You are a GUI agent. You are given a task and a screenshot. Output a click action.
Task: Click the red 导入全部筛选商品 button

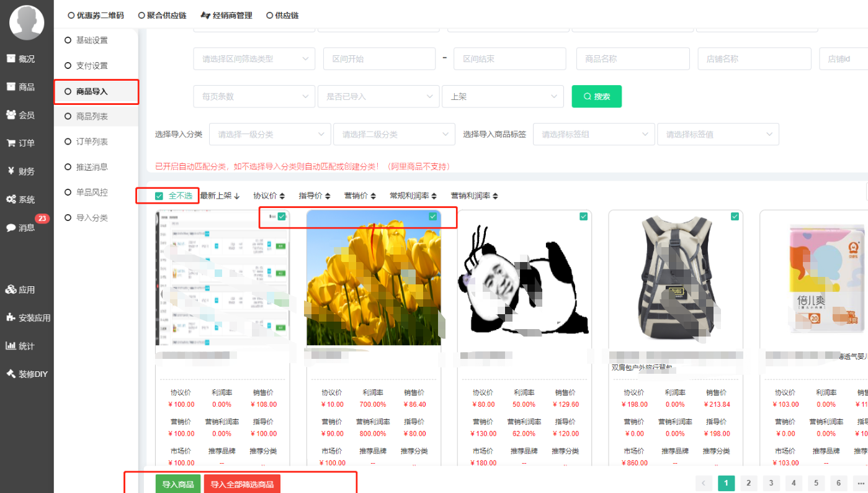pos(242,484)
